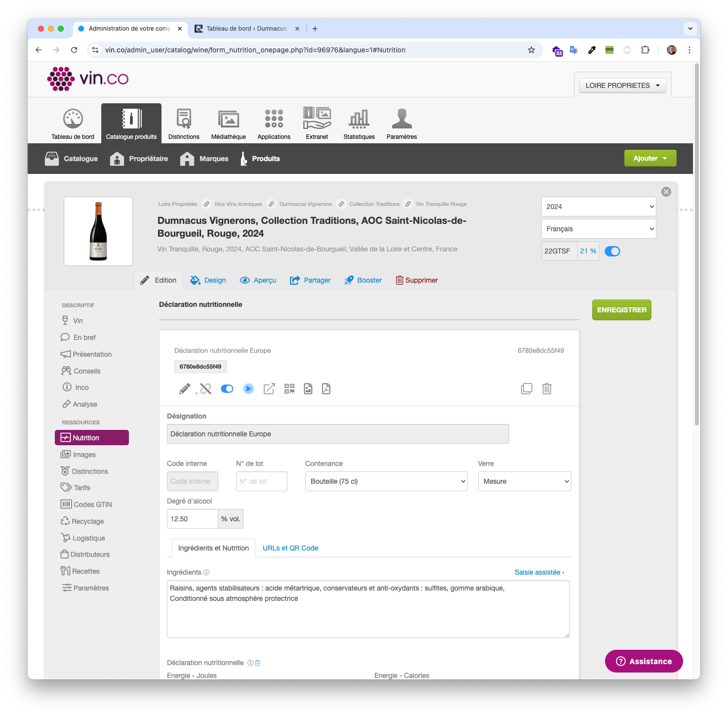The image size is (728, 716).
Task: Click the N° de lot input field
Action: coord(262,481)
